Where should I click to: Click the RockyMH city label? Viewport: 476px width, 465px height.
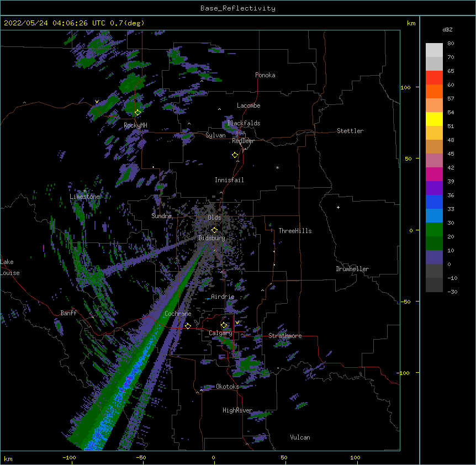[x=135, y=125]
